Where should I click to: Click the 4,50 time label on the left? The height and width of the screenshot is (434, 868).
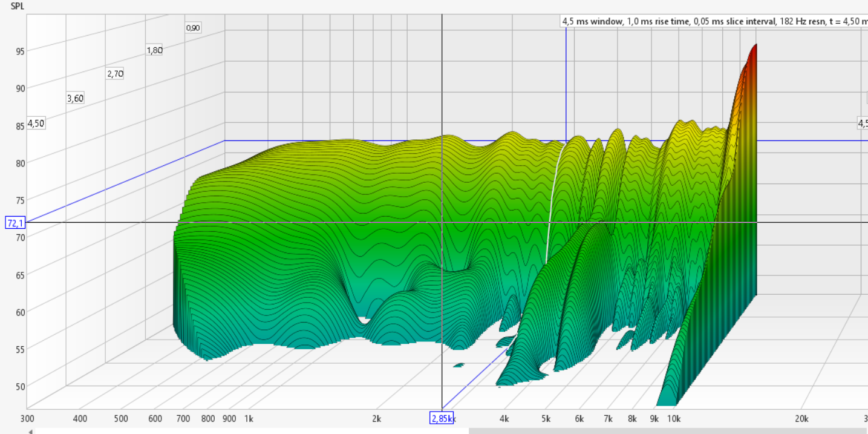tap(36, 123)
